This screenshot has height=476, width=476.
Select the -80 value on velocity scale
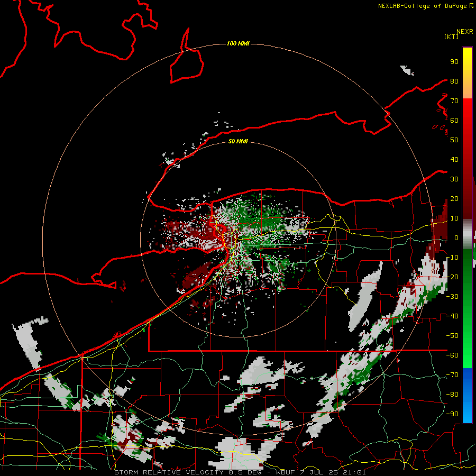click(452, 395)
